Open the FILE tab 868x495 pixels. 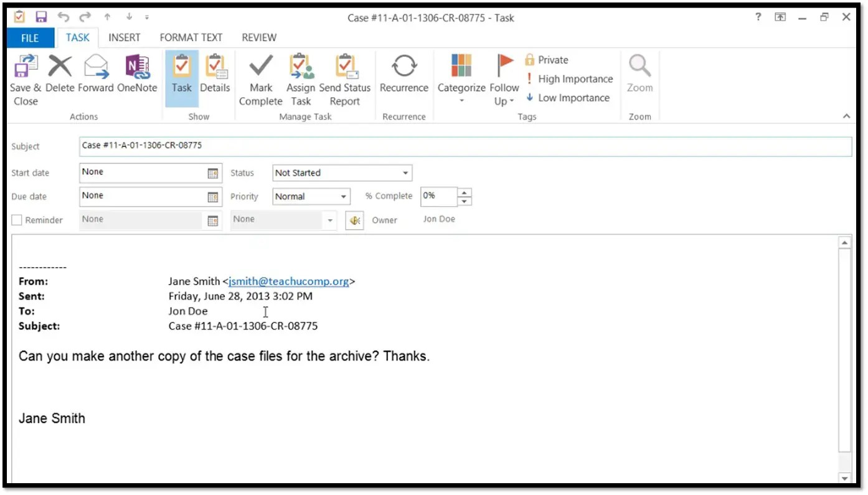click(x=30, y=38)
